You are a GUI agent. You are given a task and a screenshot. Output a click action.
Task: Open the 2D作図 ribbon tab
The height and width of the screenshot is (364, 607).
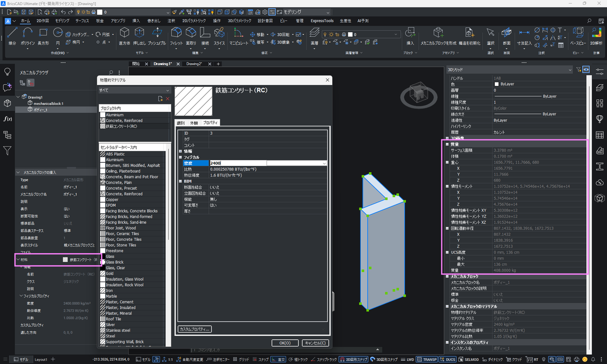click(43, 21)
